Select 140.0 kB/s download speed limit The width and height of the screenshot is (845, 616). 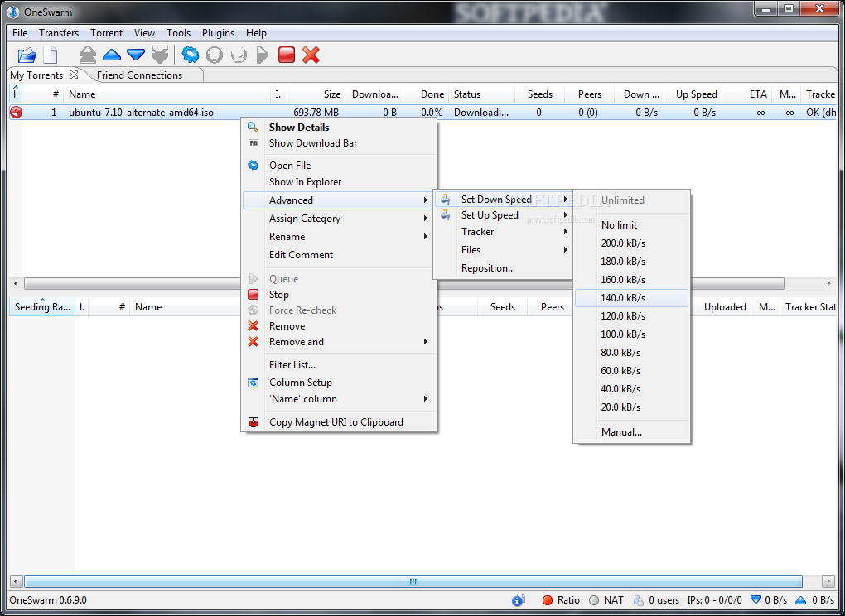pos(631,298)
